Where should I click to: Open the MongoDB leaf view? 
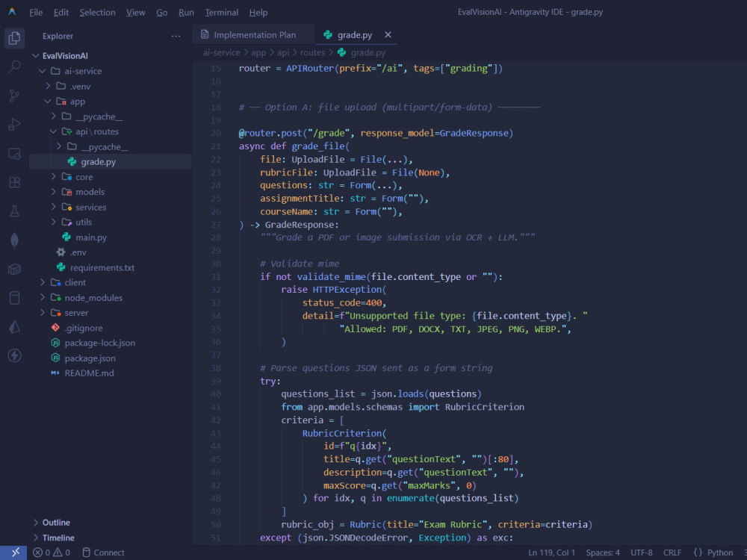14,240
